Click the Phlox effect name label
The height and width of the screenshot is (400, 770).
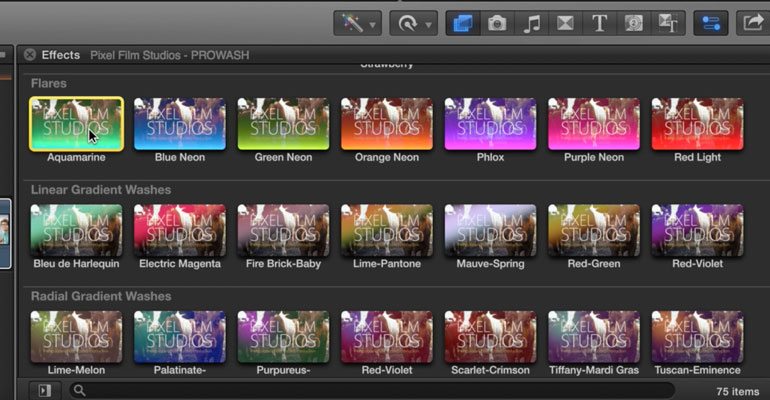point(491,158)
